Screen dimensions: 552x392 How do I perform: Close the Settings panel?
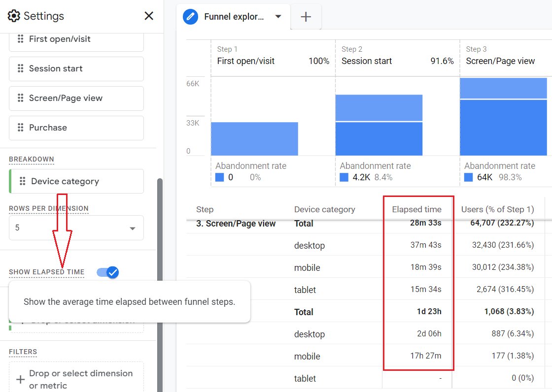[x=149, y=15]
